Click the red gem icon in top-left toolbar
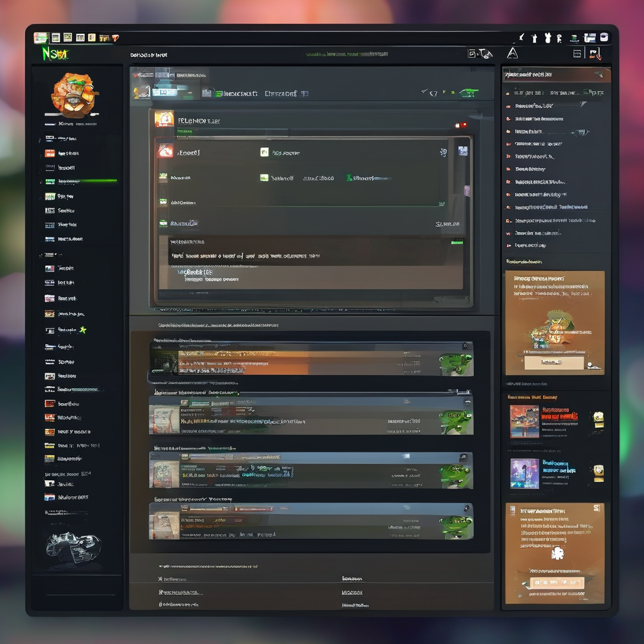The image size is (644, 644). [x=115, y=38]
